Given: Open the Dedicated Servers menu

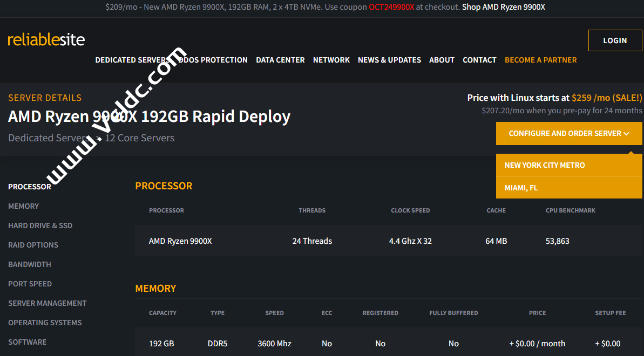Looking at the screenshot, I should [130, 60].
